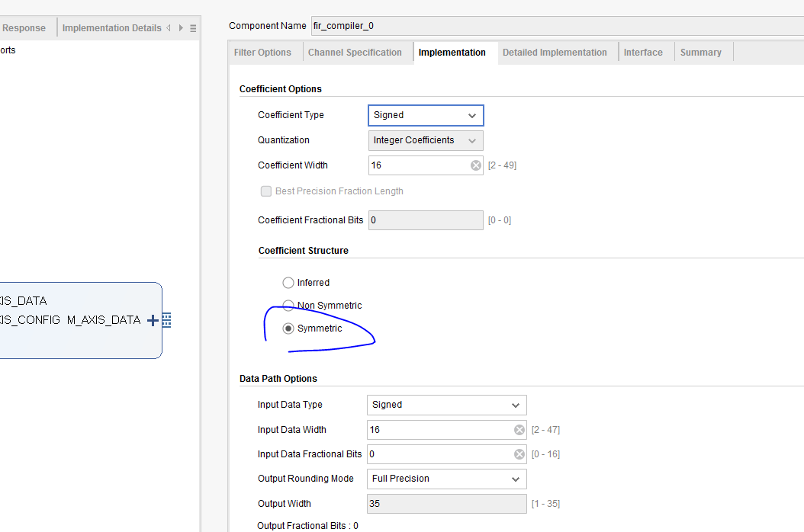Click the Component Name input field
This screenshot has height=532, width=804.
pos(558,26)
